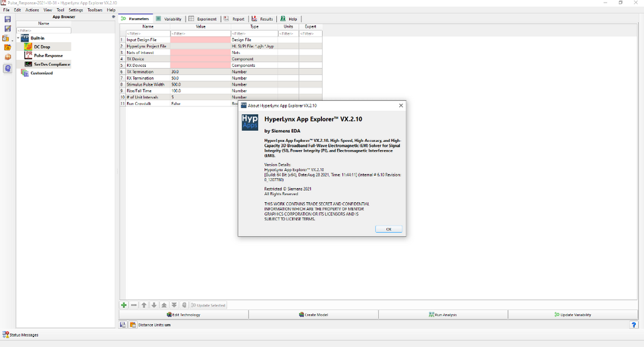Click the Save As icon below Save

[8, 29]
